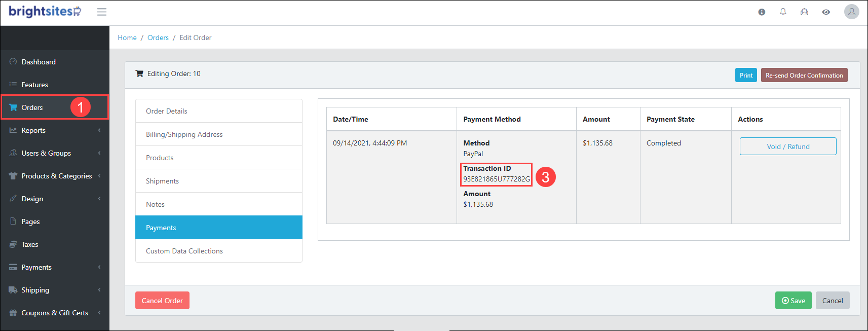This screenshot has height=331, width=868.
Task: Click the Features list icon
Action: [13, 85]
